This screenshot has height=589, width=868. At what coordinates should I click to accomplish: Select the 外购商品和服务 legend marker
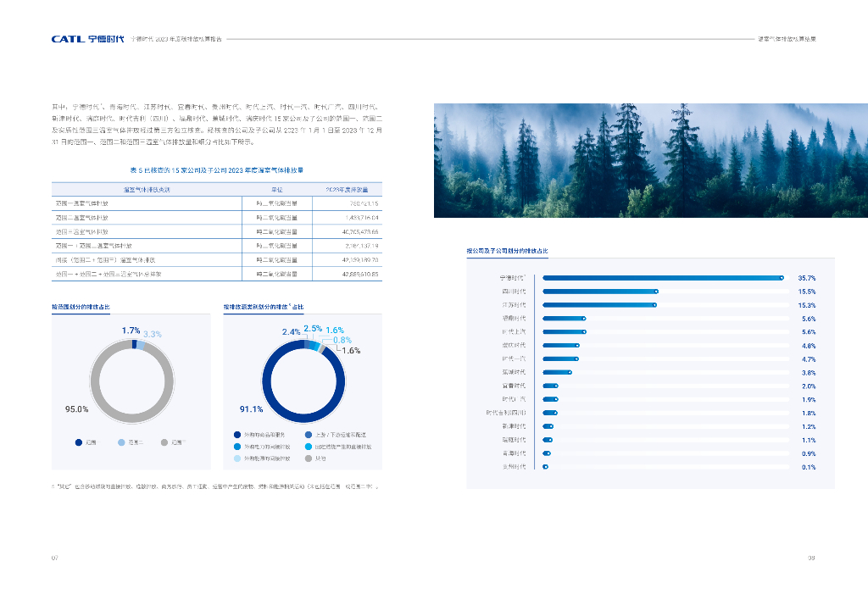(237, 434)
